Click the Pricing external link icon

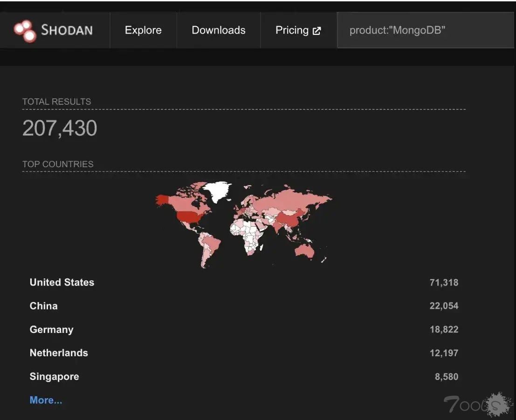click(317, 31)
